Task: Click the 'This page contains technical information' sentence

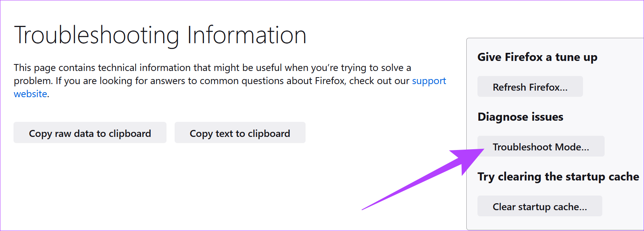Action: 212,68
